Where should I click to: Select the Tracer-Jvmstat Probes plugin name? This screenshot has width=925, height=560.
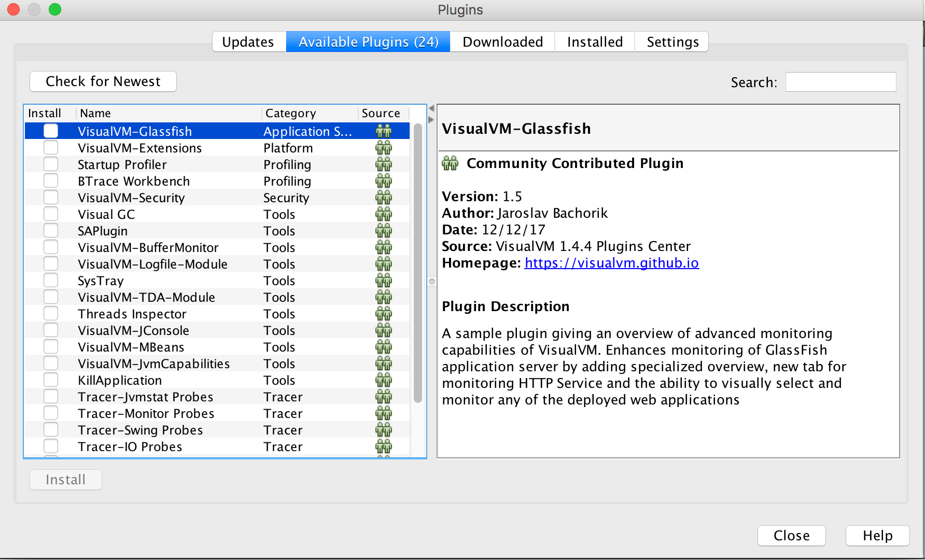coord(145,397)
